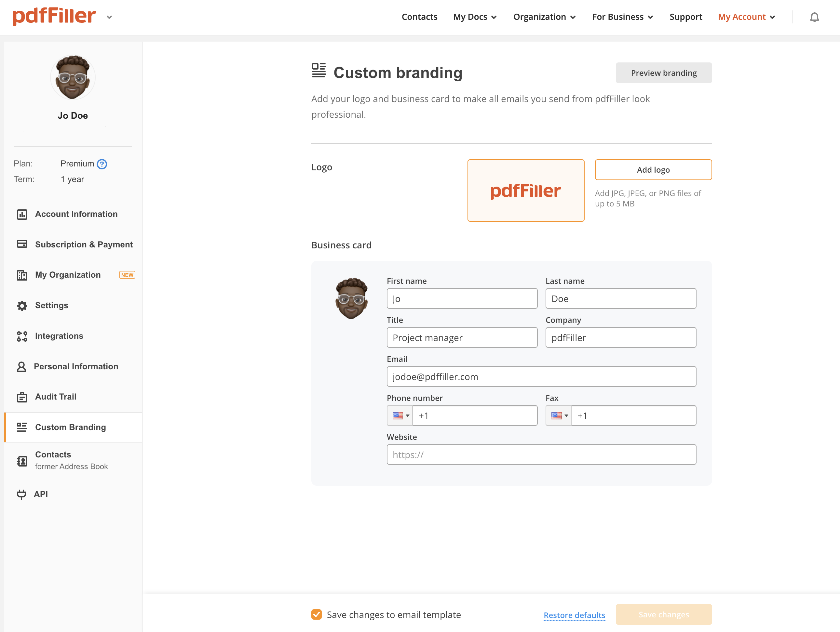Click the Audit Trail clipboard icon
The image size is (840, 632).
pos(22,397)
